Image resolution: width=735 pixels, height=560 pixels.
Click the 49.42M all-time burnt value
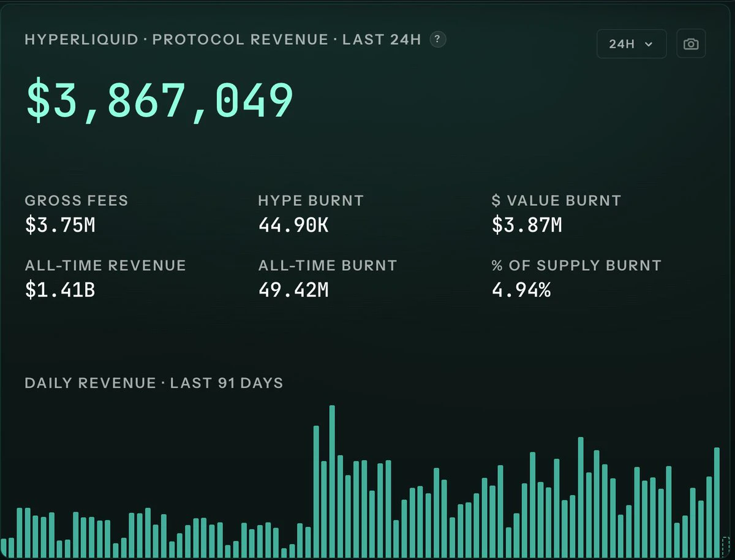[293, 290]
